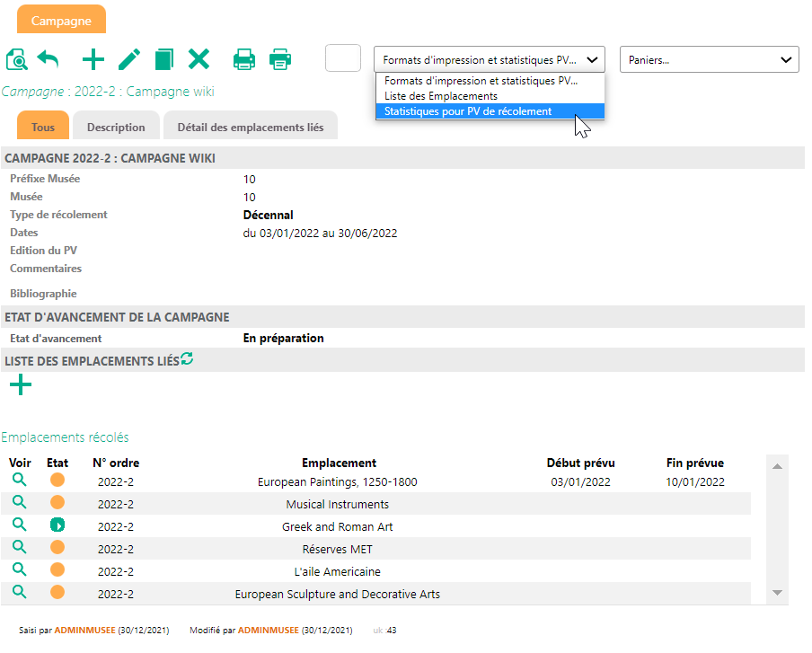The width and height of the screenshot is (812, 653).
Task: Click the orange state dot for Réserves MET
Action: (x=57, y=548)
